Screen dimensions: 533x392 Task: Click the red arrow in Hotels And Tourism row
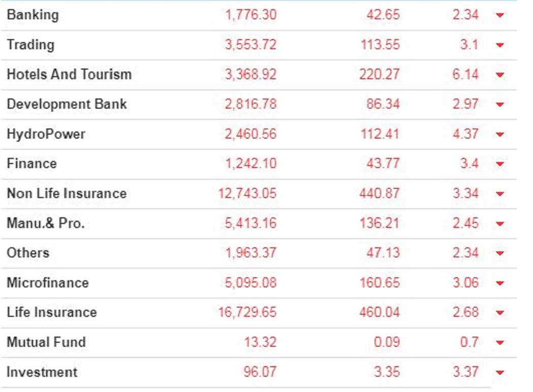(500, 75)
